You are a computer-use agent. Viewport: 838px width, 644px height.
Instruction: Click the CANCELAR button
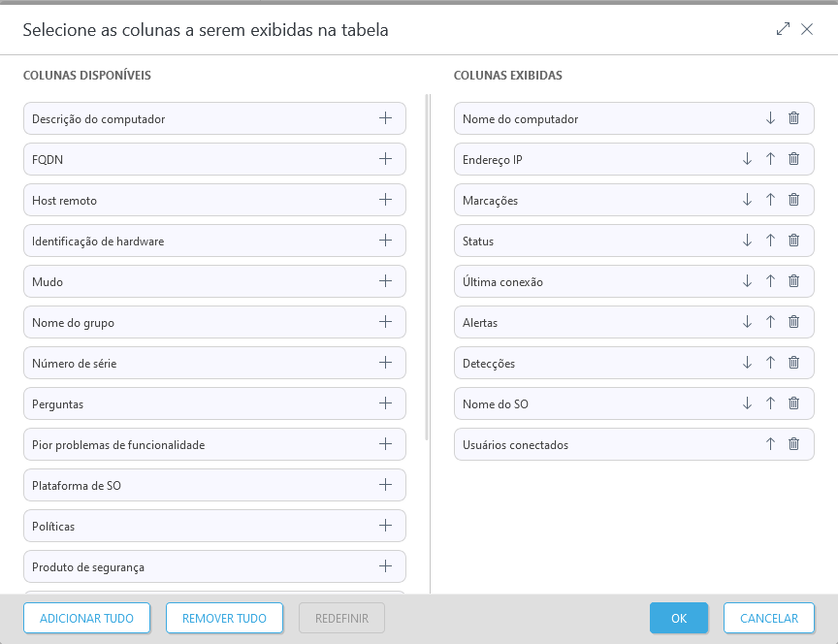point(769,619)
